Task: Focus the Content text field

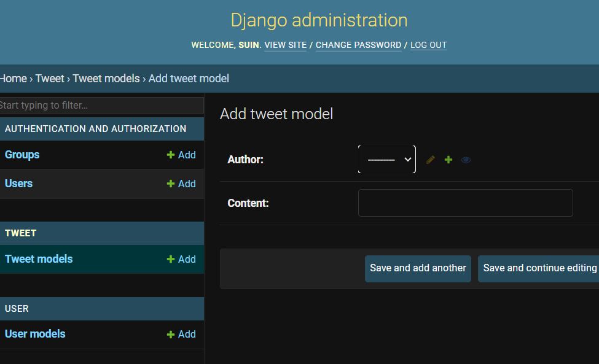Action: click(465, 203)
